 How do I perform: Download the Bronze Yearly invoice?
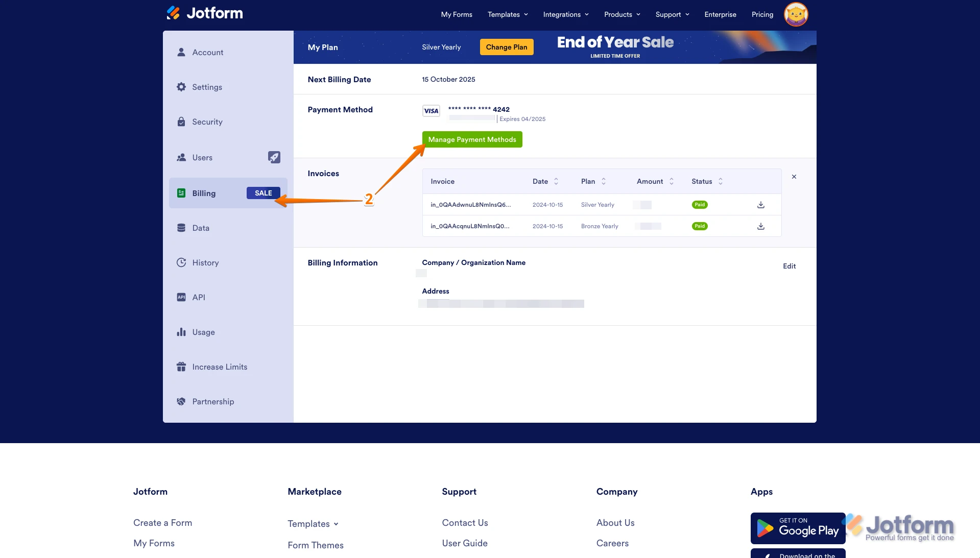(760, 226)
